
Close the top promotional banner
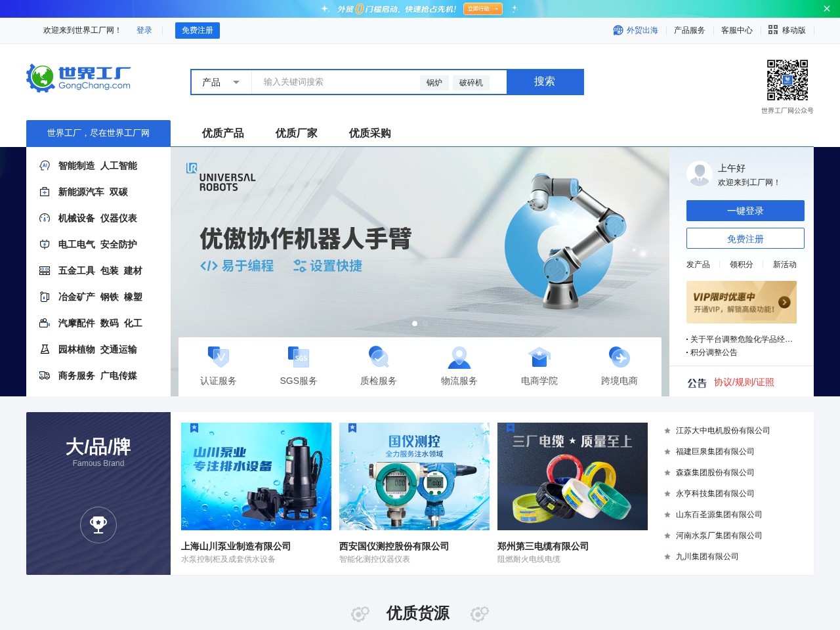click(827, 9)
